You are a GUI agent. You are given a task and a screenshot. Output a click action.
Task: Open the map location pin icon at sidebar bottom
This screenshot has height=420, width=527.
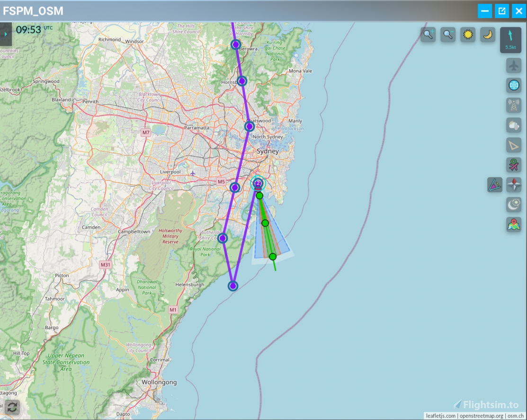pos(514,225)
